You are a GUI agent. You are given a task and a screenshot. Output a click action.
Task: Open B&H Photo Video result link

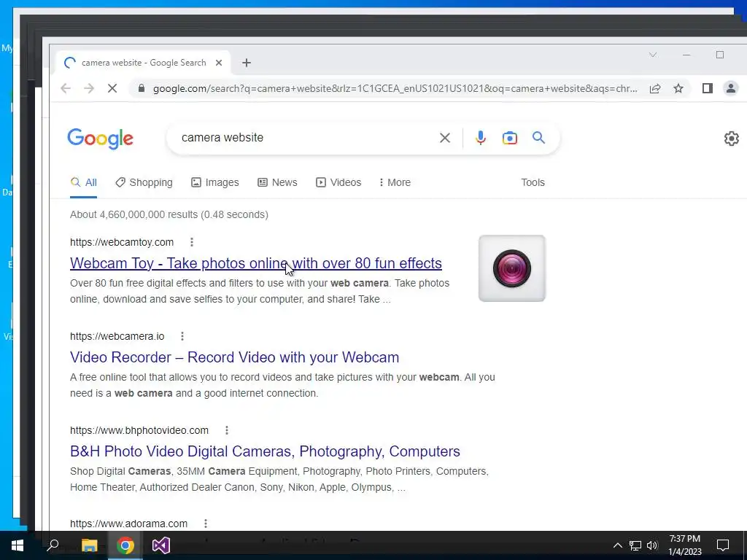coord(265,451)
